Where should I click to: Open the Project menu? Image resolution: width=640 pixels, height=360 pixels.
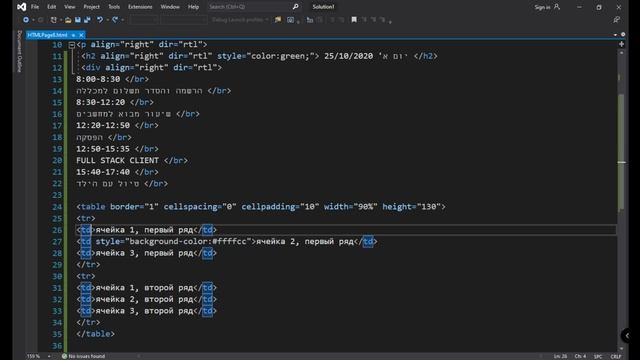click(91, 7)
